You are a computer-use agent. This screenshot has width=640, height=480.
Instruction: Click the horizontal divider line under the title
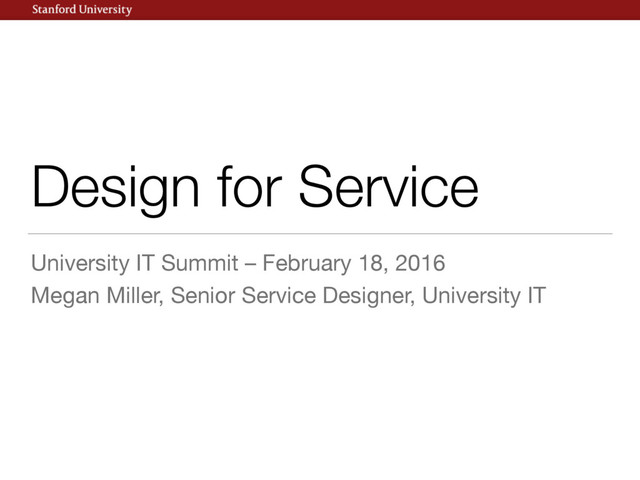[320, 234]
